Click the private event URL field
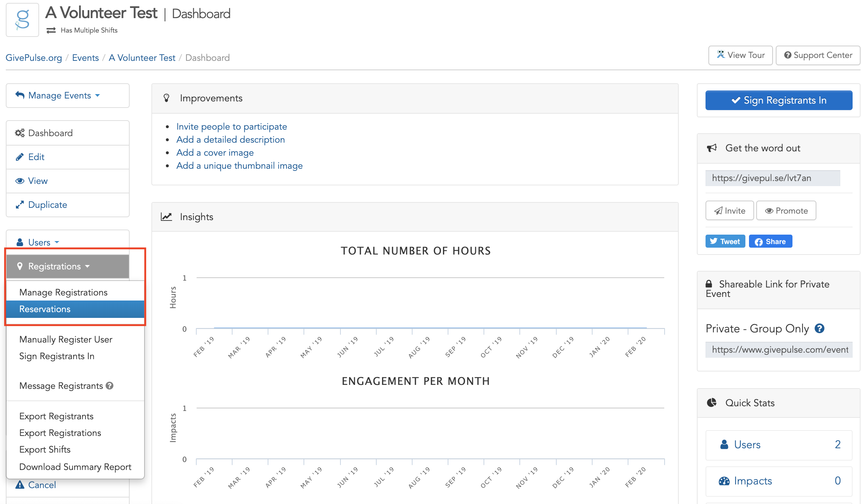 [x=779, y=349]
